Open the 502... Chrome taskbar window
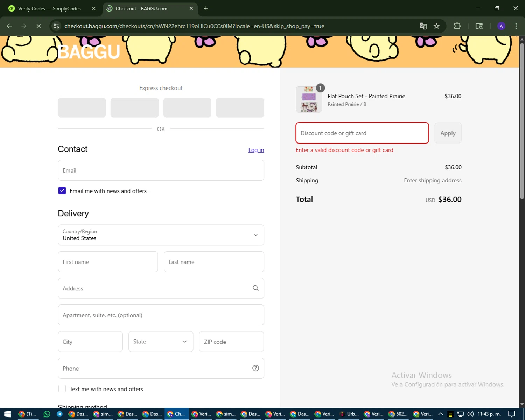 pyautogui.click(x=398, y=414)
